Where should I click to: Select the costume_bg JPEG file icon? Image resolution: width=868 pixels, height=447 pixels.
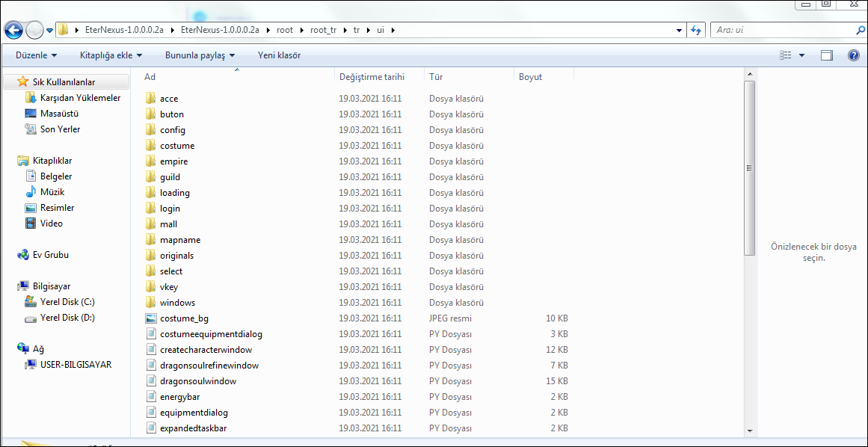click(150, 318)
